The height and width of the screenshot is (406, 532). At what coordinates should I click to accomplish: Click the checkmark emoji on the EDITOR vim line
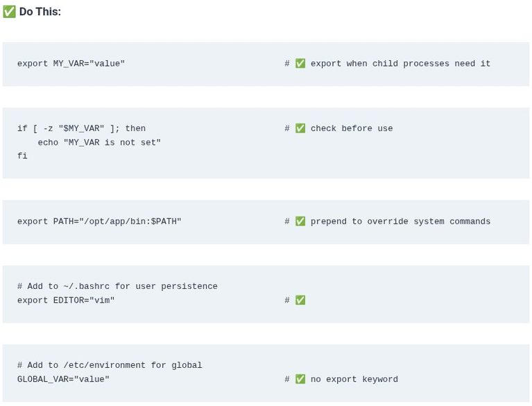pyautogui.click(x=300, y=300)
